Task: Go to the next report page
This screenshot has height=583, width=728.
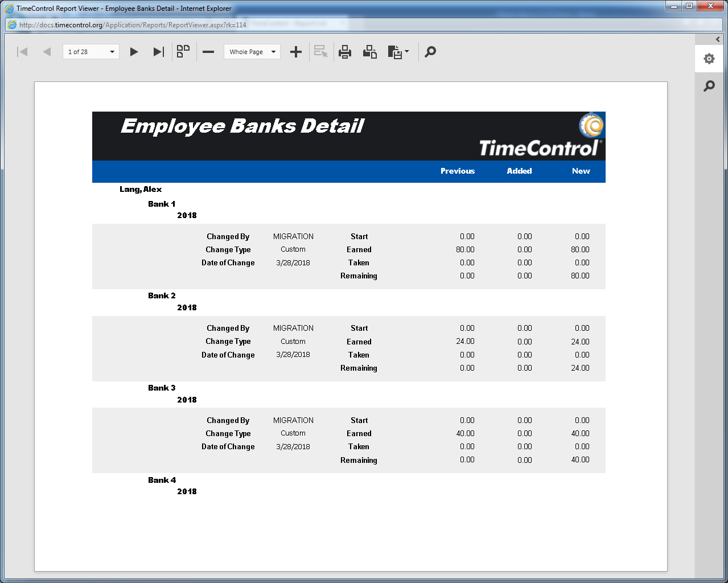Action: coord(134,52)
